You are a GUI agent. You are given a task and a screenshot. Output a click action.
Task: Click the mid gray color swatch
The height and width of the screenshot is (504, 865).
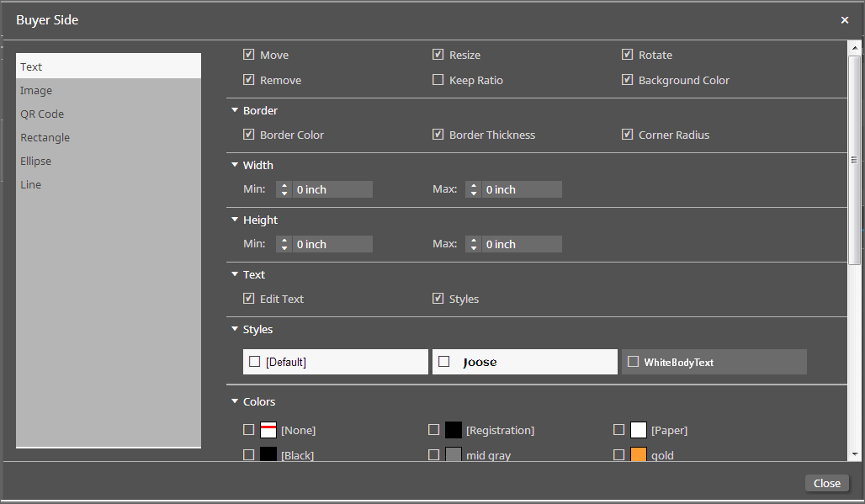click(454, 455)
